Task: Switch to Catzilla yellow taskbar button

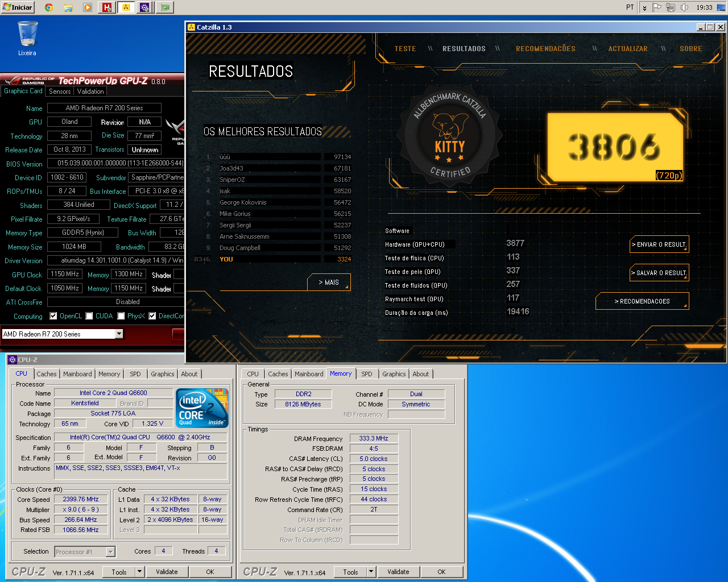Action: (x=126, y=7)
